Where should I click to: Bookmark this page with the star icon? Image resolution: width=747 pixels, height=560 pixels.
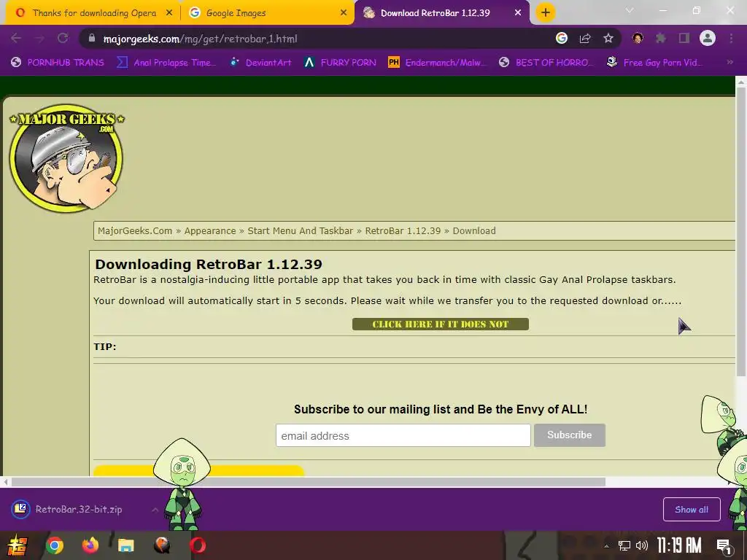(608, 39)
